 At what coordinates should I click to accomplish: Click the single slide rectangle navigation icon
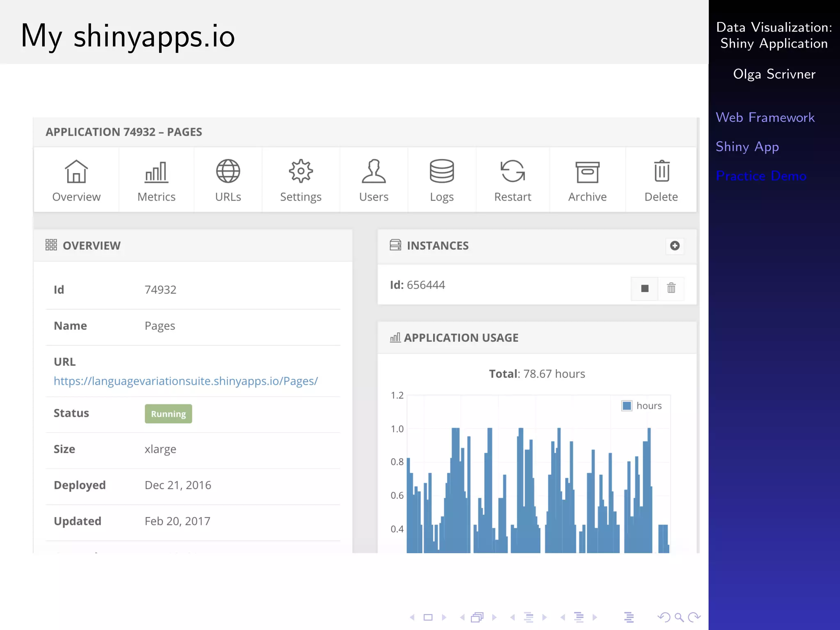click(428, 617)
